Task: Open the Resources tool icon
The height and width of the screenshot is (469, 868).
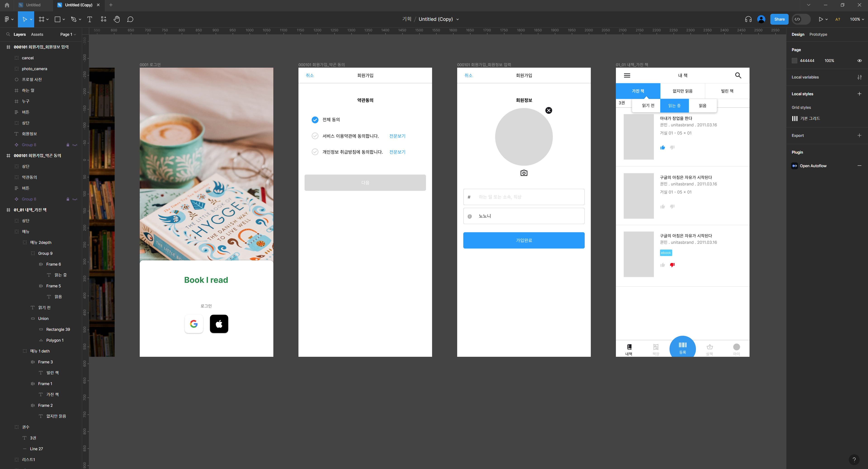Action: 104,19
